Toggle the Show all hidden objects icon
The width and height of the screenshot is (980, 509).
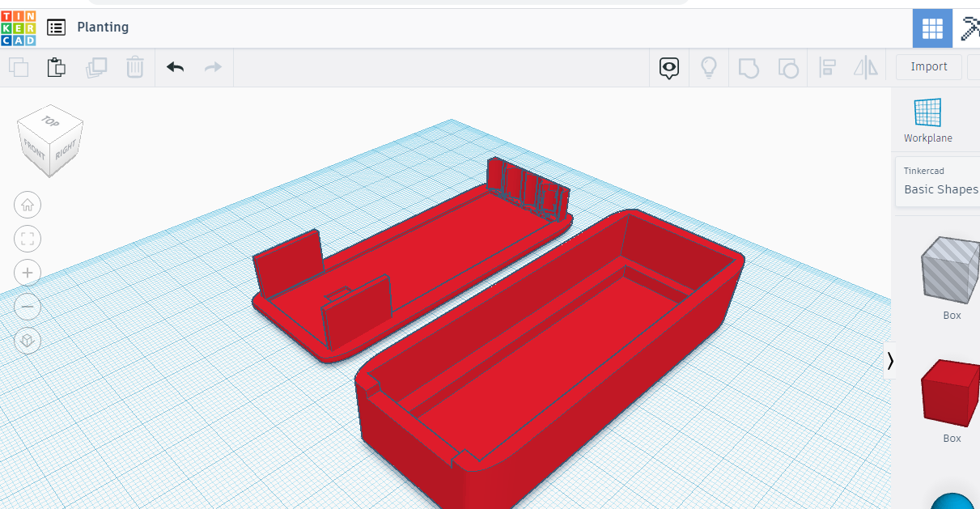coord(668,67)
